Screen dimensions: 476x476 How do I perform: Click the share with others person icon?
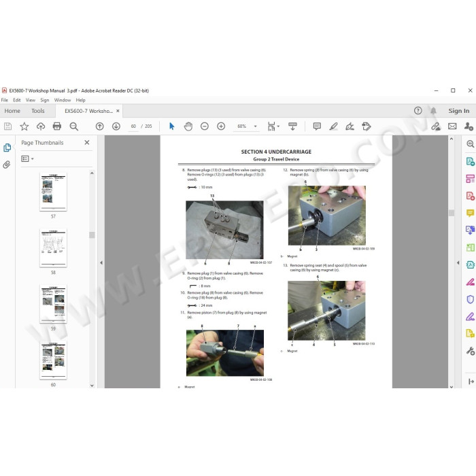tap(469, 126)
